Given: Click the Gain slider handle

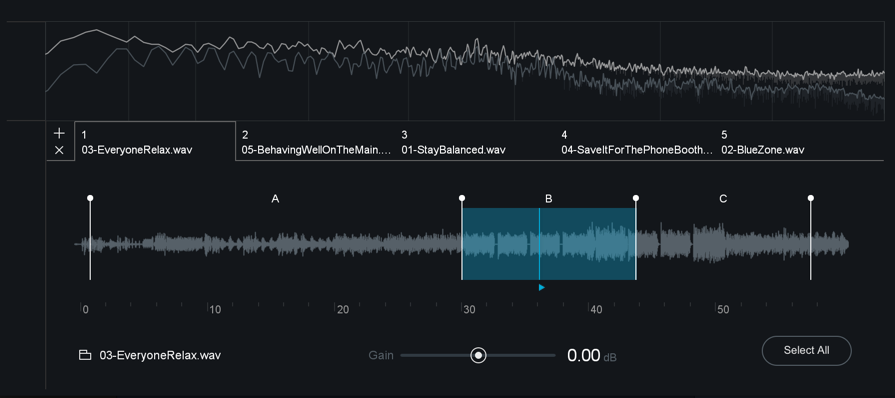Looking at the screenshot, I should pos(478,355).
